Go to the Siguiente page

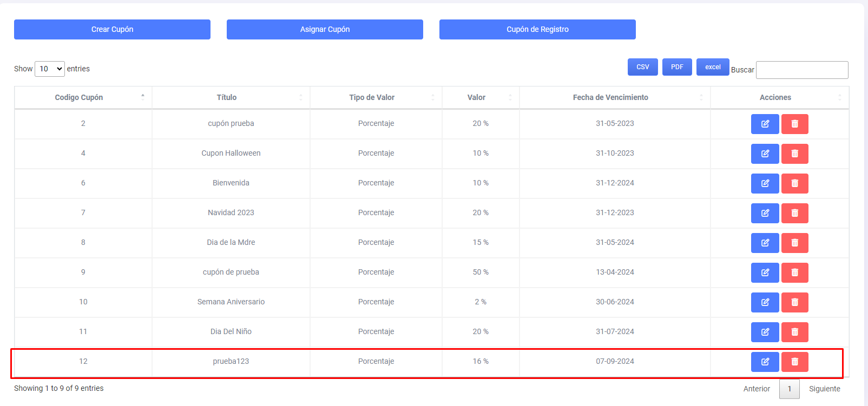[x=824, y=389]
